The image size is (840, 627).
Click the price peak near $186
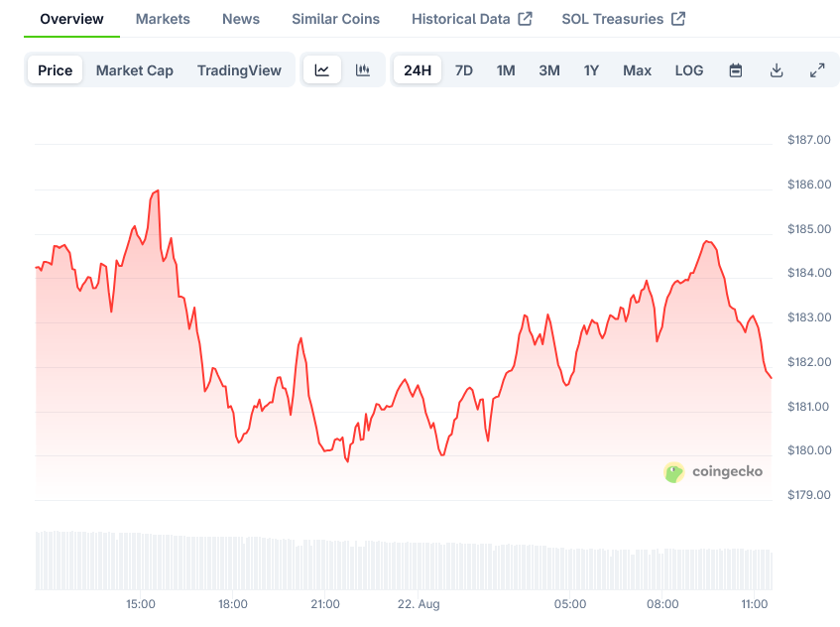point(158,190)
